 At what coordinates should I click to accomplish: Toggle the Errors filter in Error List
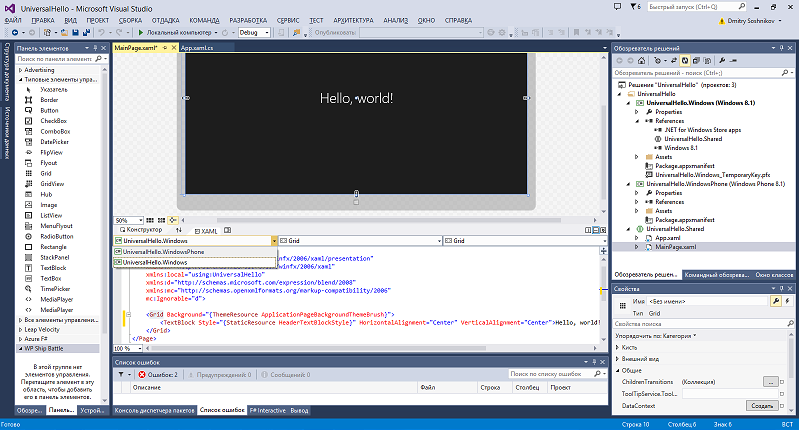click(157, 374)
